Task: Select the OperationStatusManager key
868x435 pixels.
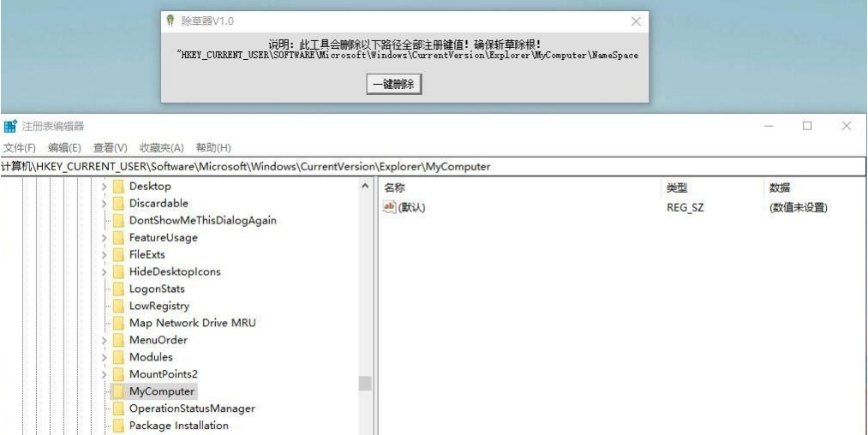Action: tap(192, 408)
